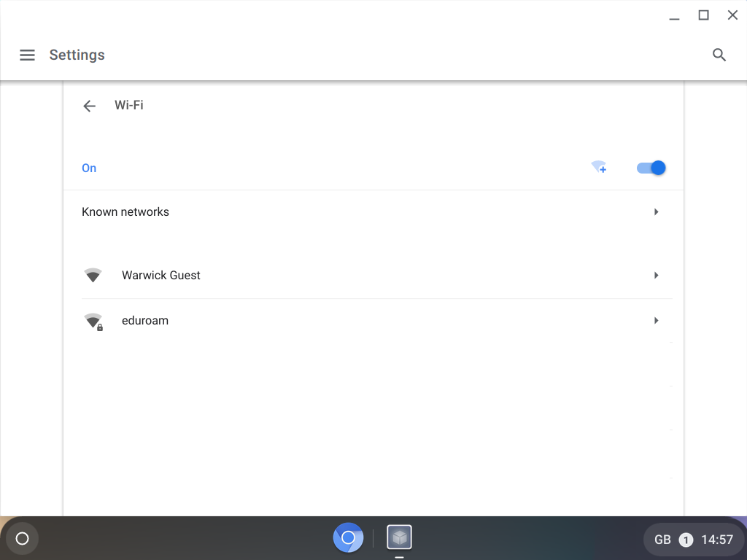The height and width of the screenshot is (560, 747).
Task: Expand the Known networks arrow
Action: coord(657,212)
